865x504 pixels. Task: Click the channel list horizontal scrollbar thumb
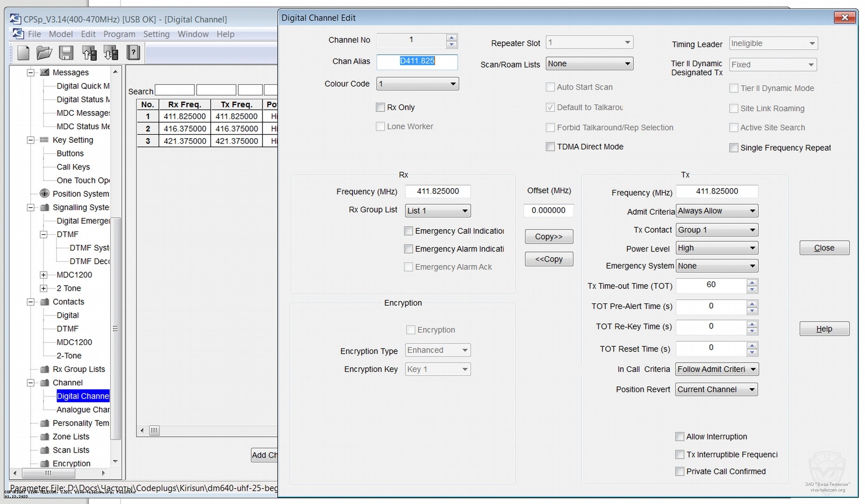pyautogui.click(x=154, y=431)
